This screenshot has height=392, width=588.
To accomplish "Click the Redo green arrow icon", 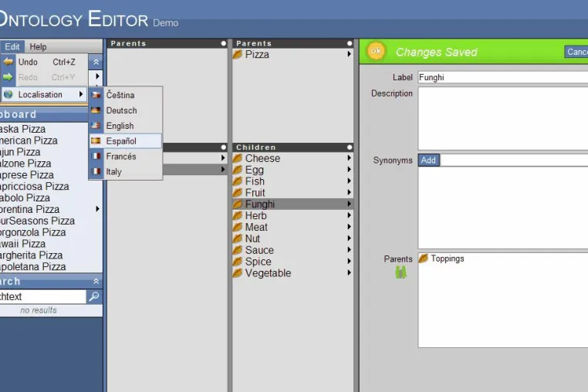I will point(8,77).
